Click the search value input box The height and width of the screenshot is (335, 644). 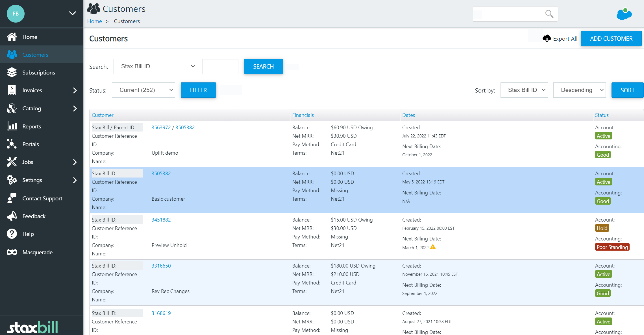pyautogui.click(x=220, y=66)
